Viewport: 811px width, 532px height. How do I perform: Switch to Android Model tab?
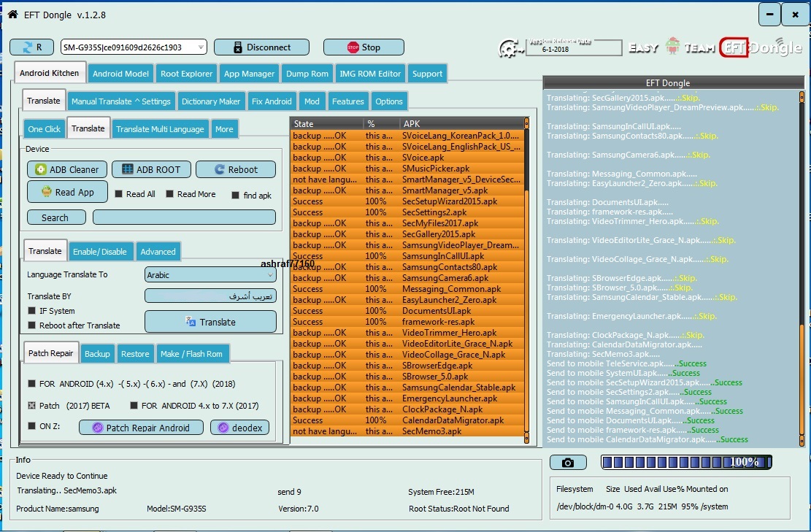click(120, 74)
